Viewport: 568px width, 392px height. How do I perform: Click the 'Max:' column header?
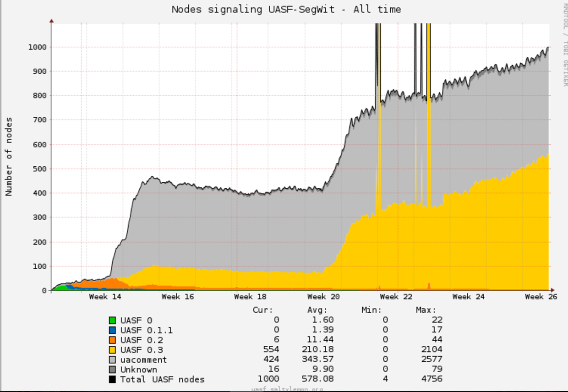pyautogui.click(x=426, y=310)
